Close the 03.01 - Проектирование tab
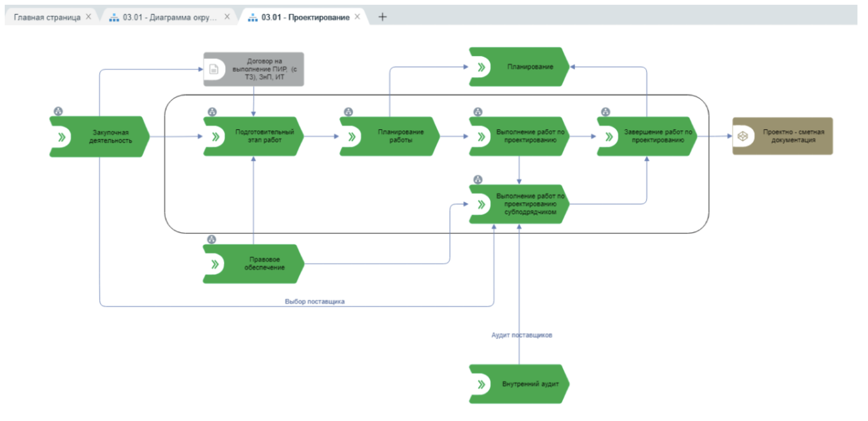 [x=357, y=17]
